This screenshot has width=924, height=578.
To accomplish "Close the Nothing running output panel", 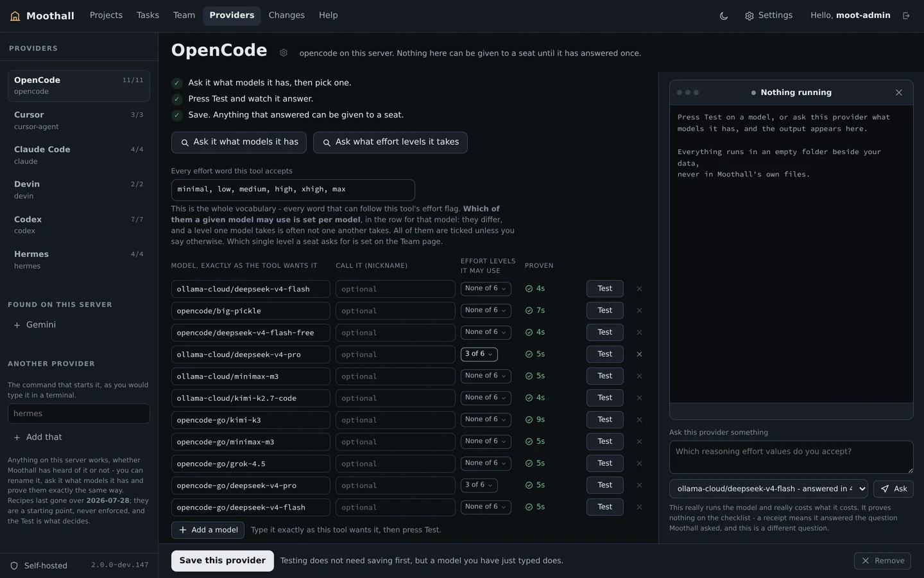I will 899,92.
